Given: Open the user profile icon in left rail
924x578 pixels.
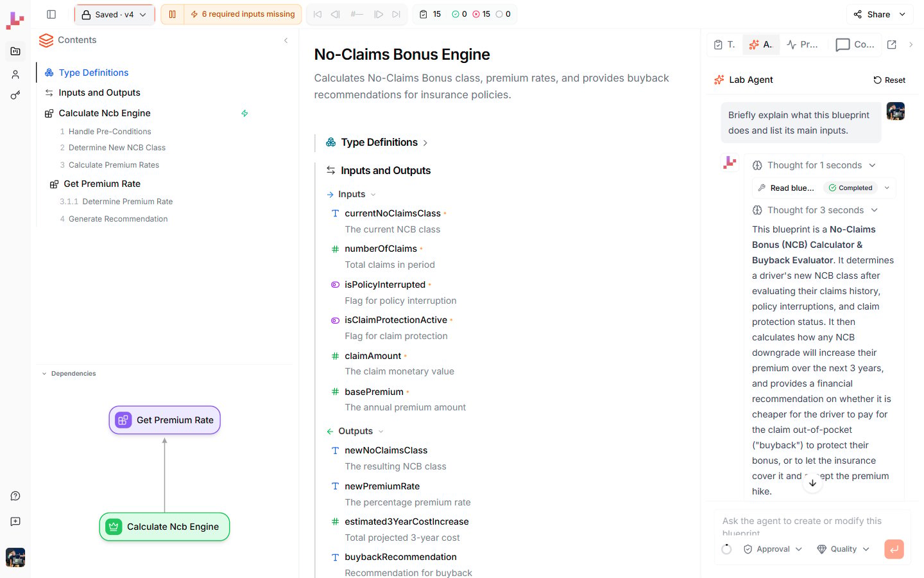Looking at the screenshot, I should point(15,74).
